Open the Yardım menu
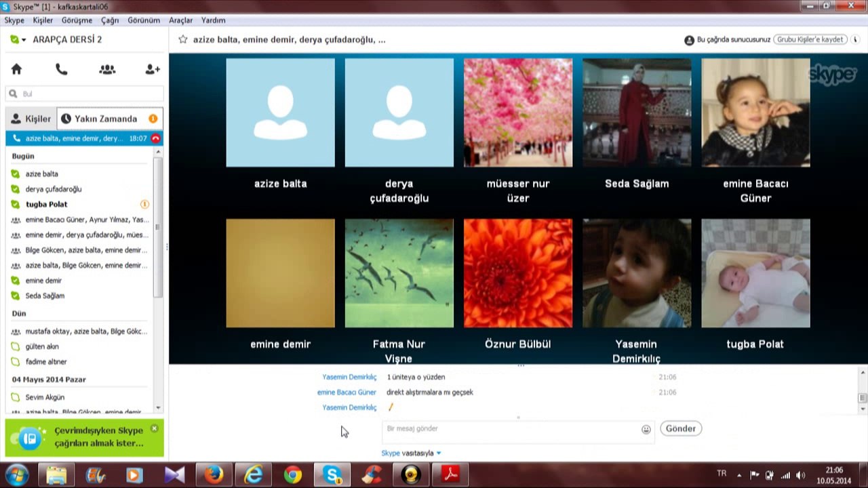Image resolution: width=868 pixels, height=488 pixels. click(214, 20)
